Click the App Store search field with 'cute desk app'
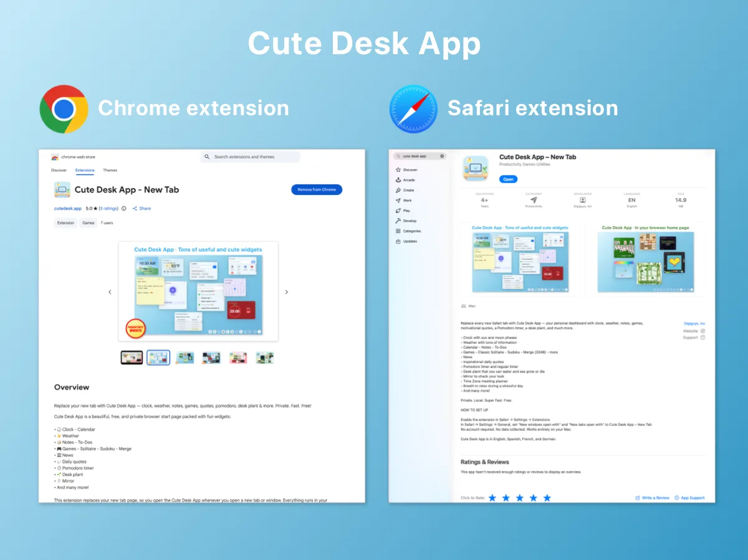The height and width of the screenshot is (560, 748). point(420,156)
